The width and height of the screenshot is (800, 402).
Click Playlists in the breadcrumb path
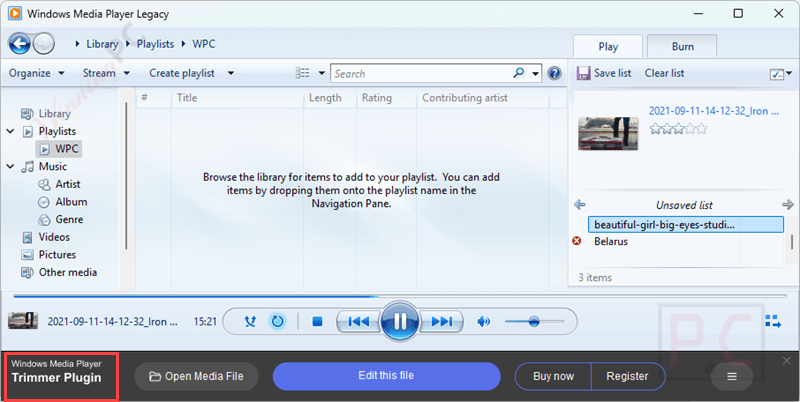pos(155,44)
